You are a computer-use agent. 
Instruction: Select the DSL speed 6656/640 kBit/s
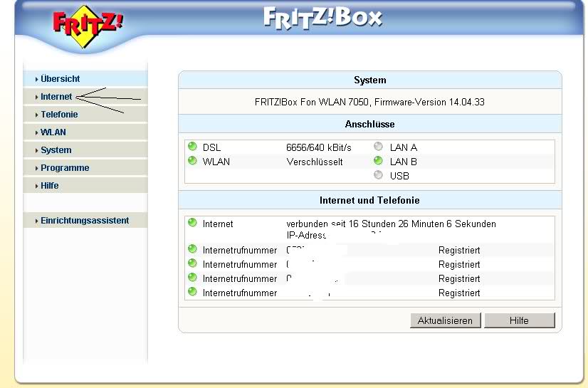(x=319, y=147)
